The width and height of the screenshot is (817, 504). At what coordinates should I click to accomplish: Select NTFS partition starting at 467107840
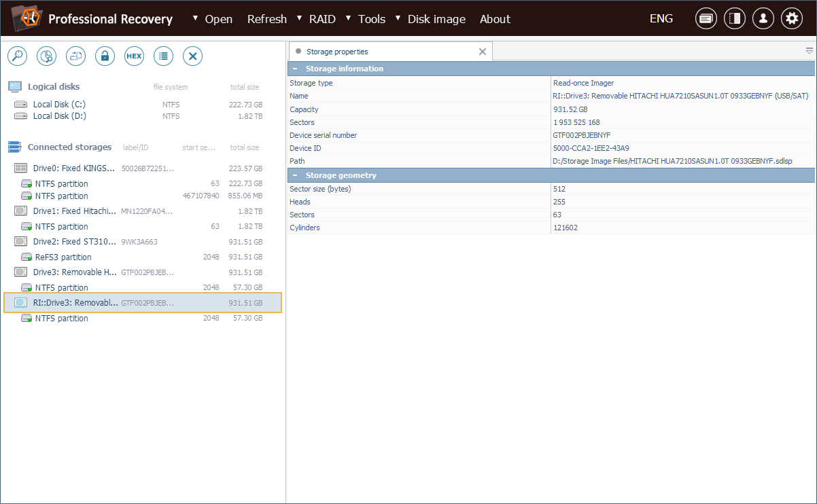[x=143, y=196]
